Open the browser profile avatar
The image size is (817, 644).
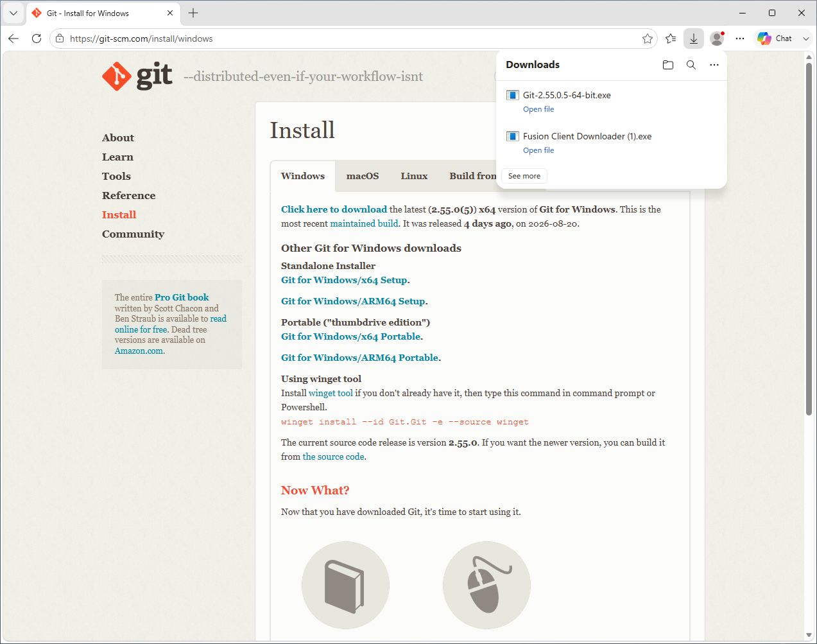coord(717,39)
